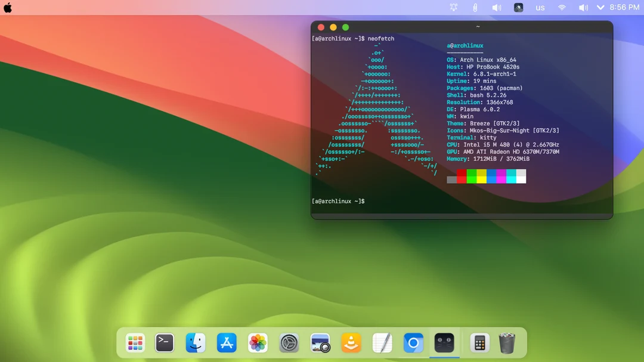Open the calendar by clicking 8:56 PM

[625, 7]
